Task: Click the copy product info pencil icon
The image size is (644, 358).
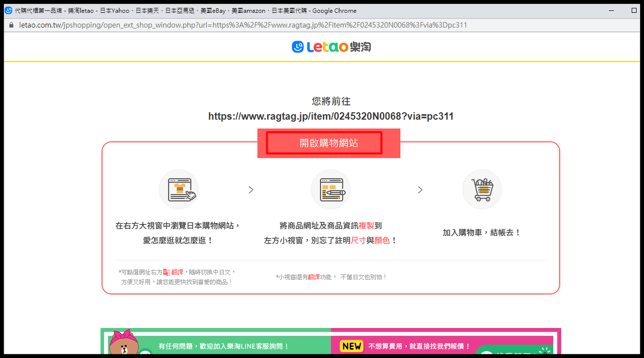Action: (331, 189)
